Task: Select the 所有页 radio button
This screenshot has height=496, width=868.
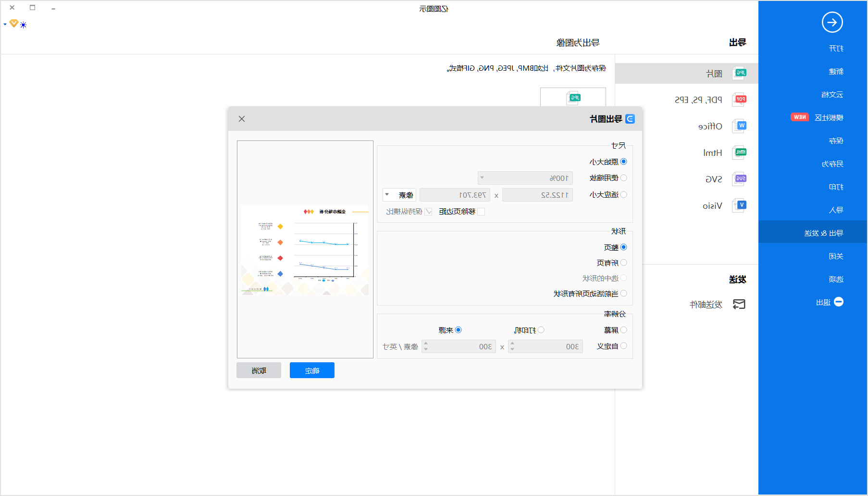Action: point(624,263)
